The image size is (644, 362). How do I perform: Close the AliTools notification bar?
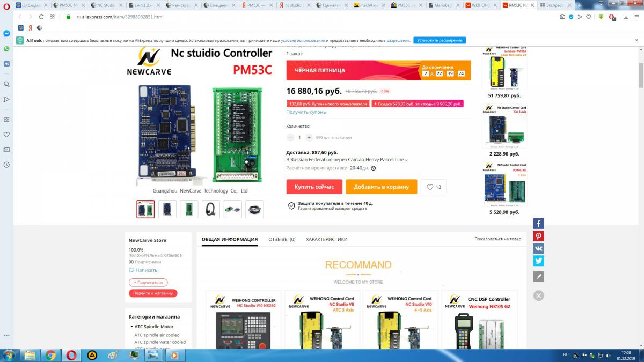[637, 40]
